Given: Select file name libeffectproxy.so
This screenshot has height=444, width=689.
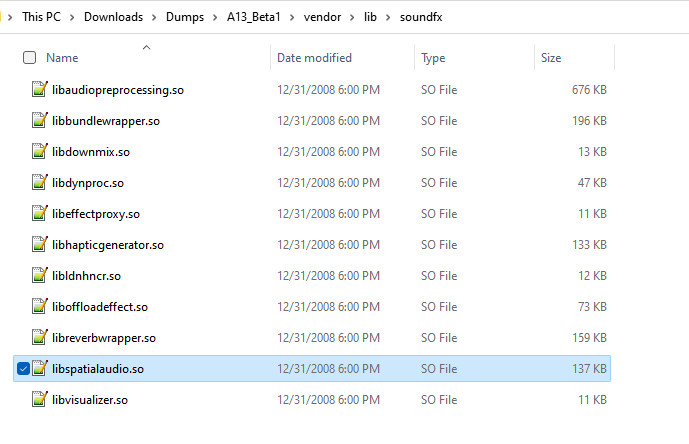Looking at the screenshot, I should point(96,214).
